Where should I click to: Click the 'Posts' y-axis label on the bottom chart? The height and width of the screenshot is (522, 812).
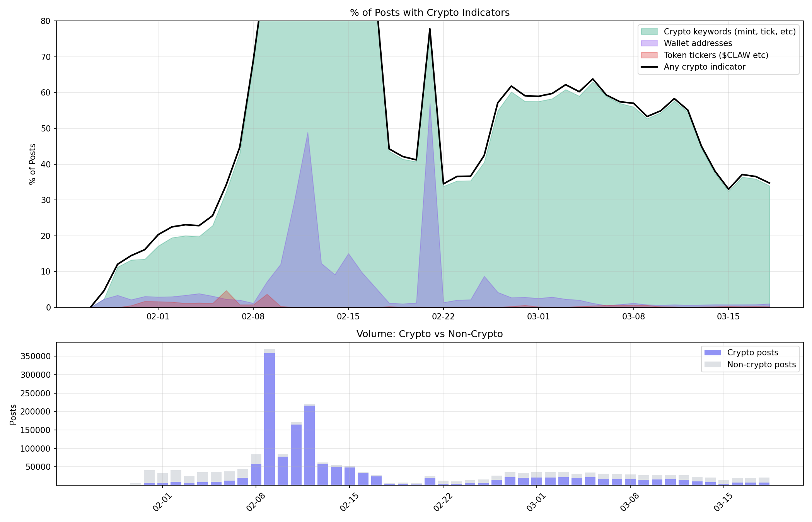(x=13, y=414)
